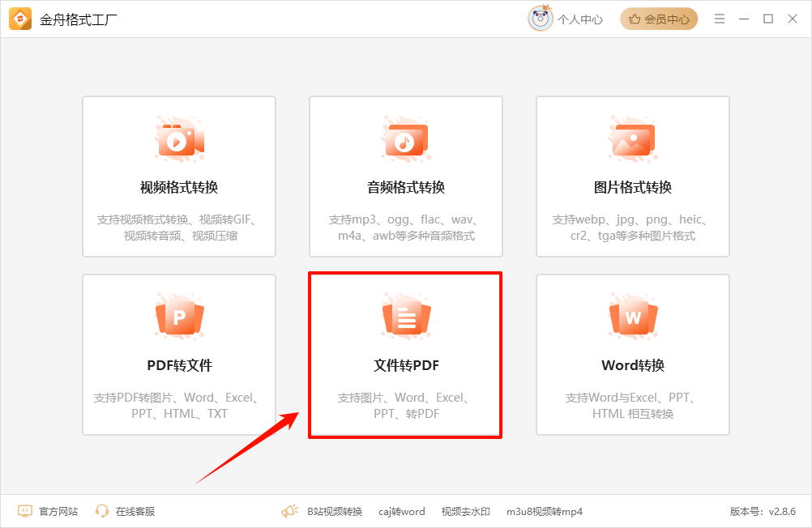
Task: Open the hamburger menu in the titlebar
Action: click(x=719, y=19)
